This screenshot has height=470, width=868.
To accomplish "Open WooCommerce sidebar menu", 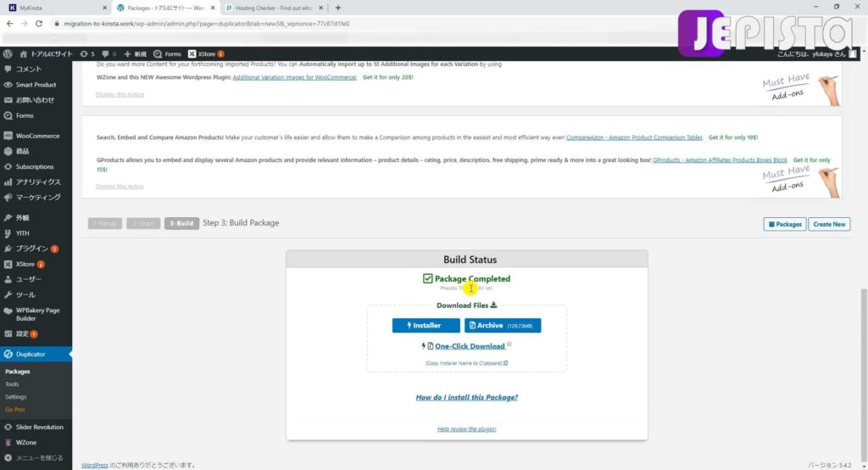I will point(36,136).
